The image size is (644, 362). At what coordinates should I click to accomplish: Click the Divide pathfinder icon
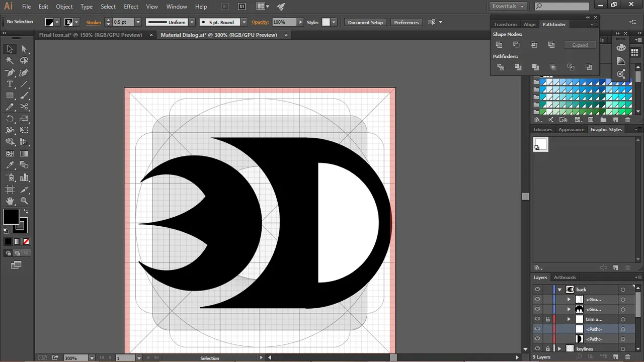point(501,67)
